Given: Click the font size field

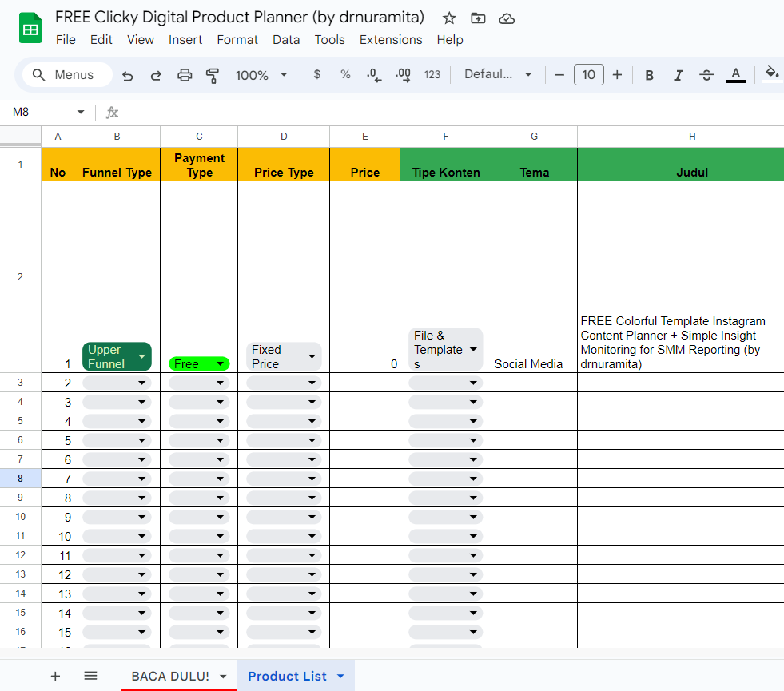Looking at the screenshot, I should 588,74.
